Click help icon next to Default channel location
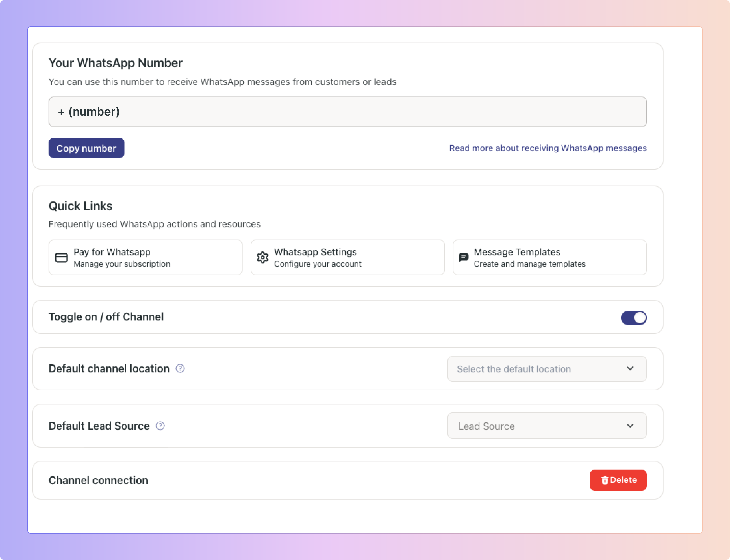 (x=180, y=369)
